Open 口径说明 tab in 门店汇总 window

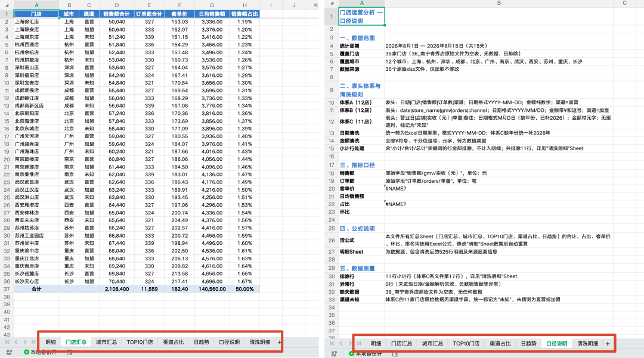point(229,342)
